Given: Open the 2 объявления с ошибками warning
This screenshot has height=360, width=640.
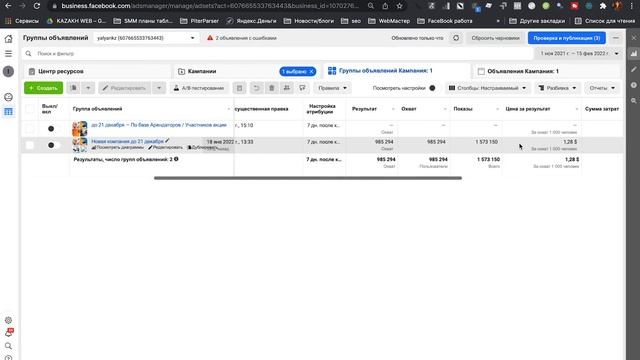Looking at the screenshot, I should pyautogui.click(x=242, y=38).
